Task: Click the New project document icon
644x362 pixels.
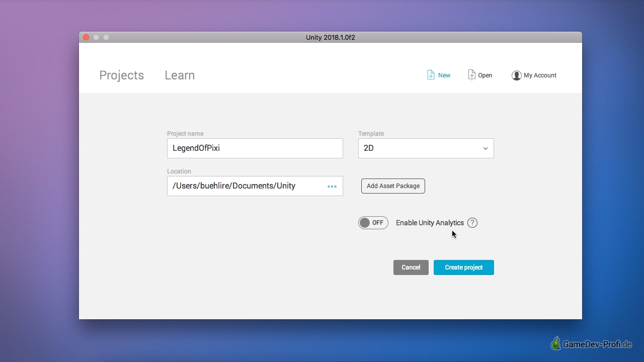Action: (431, 75)
